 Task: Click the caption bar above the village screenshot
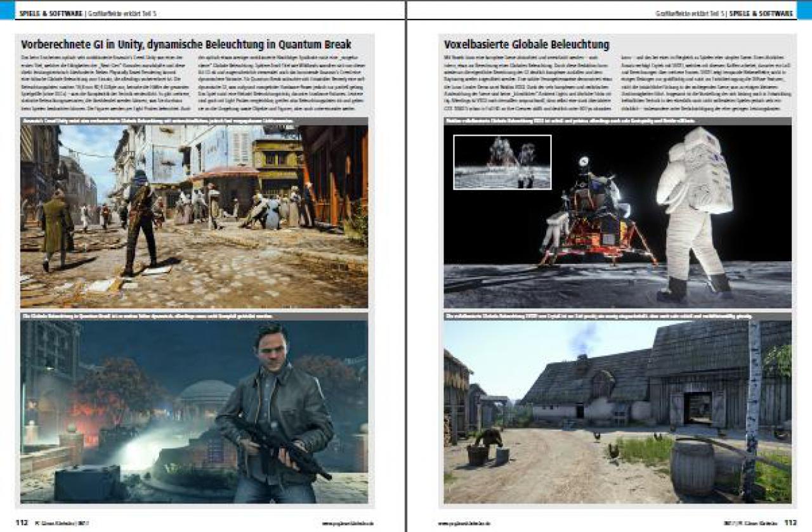617,316
